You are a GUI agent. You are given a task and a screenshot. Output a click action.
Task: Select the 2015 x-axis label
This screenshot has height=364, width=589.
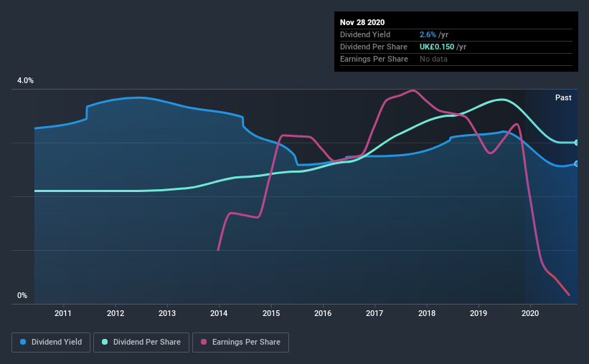(x=271, y=313)
